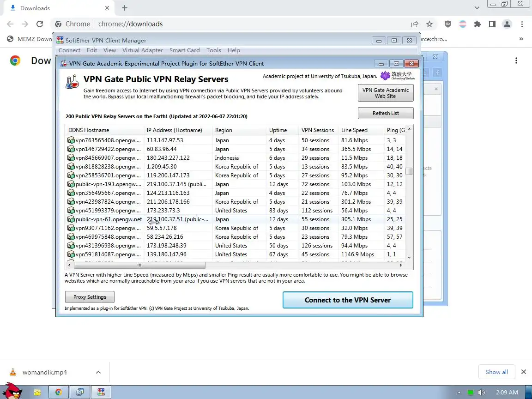
Task: Show more bookmarks with double chevron
Action: pyautogui.click(x=521, y=39)
